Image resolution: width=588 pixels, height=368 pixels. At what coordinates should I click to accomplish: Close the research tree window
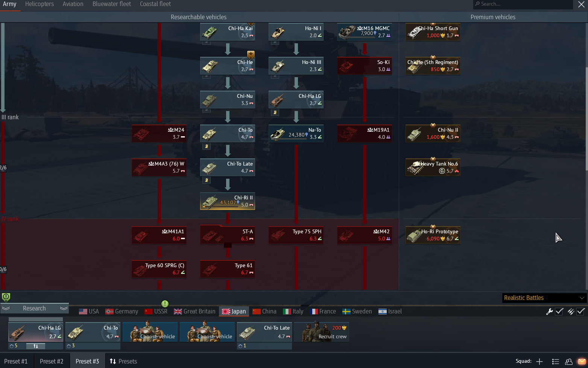tap(581, 5)
